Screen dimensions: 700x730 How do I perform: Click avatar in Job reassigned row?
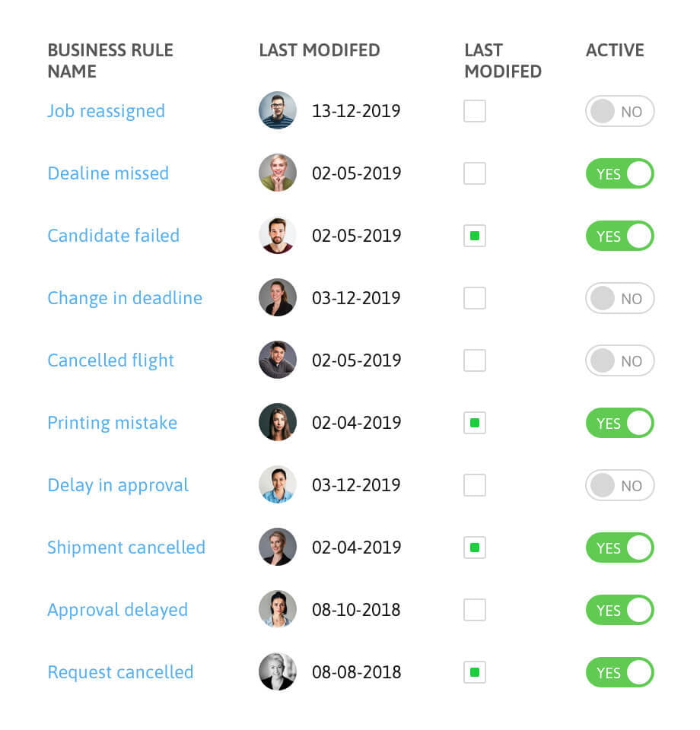277,111
